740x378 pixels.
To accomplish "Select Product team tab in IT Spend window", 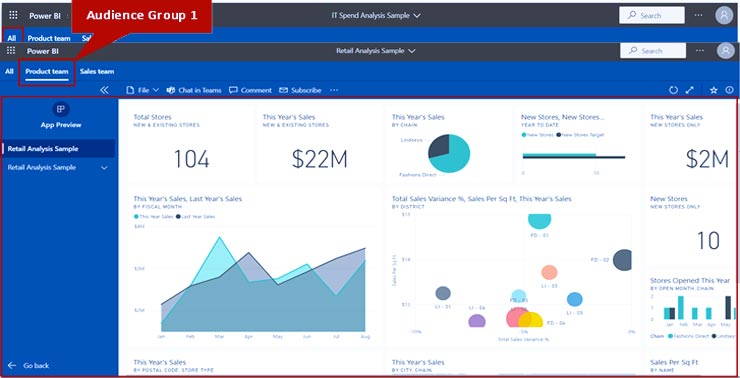I will click(49, 38).
